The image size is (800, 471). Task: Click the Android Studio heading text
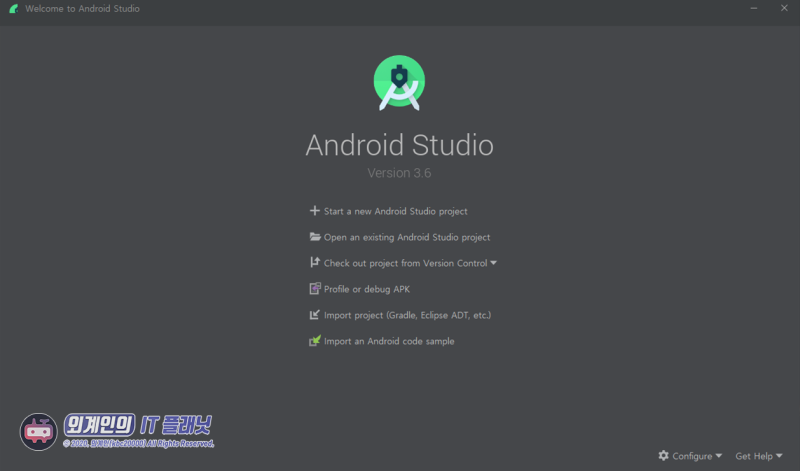point(399,145)
